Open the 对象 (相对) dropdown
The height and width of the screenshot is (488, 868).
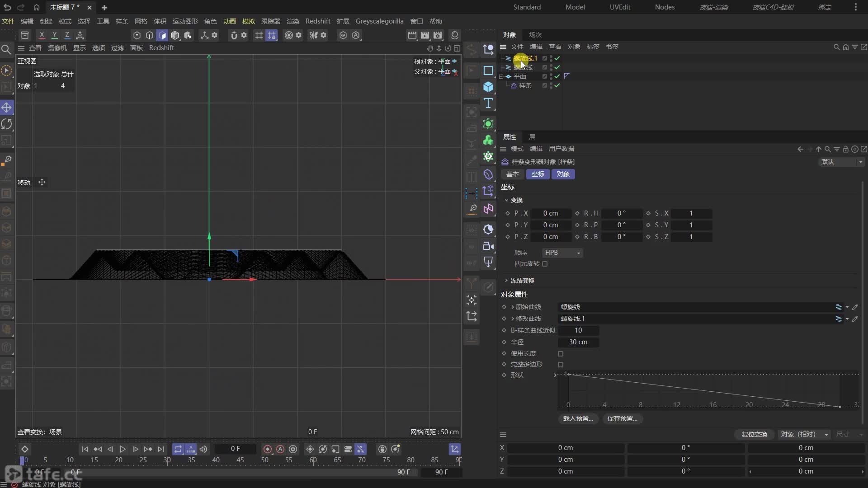coord(804,434)
